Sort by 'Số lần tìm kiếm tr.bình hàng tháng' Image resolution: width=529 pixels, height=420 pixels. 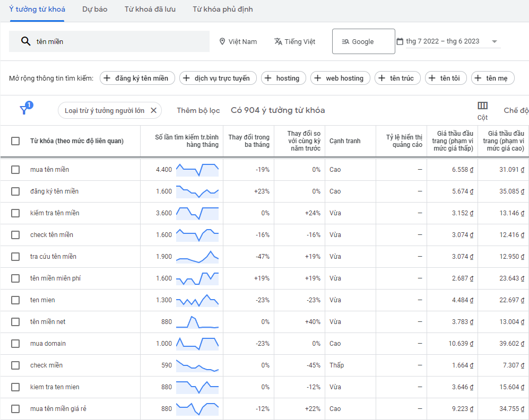click(x=186, y=141)
